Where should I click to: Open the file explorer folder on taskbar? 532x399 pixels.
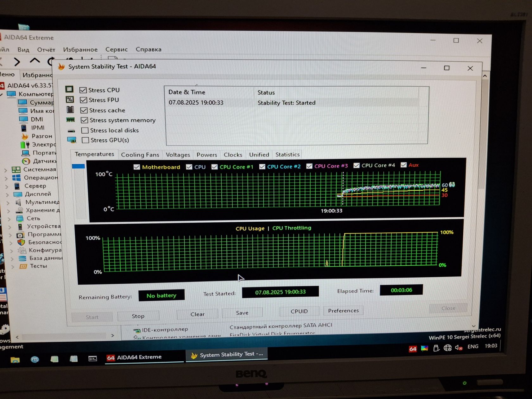(x=15, y=360)
